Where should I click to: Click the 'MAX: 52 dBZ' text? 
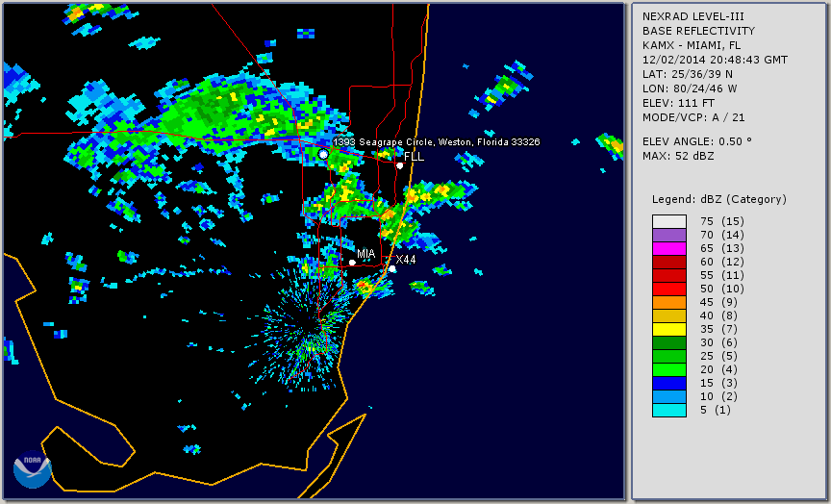(x=678, y=156)
